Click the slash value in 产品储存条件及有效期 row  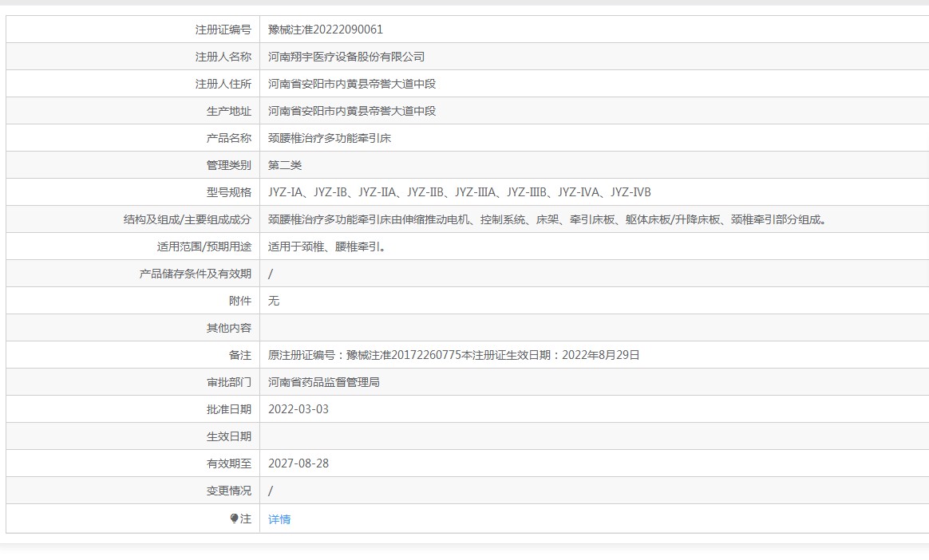coord(271,274)
